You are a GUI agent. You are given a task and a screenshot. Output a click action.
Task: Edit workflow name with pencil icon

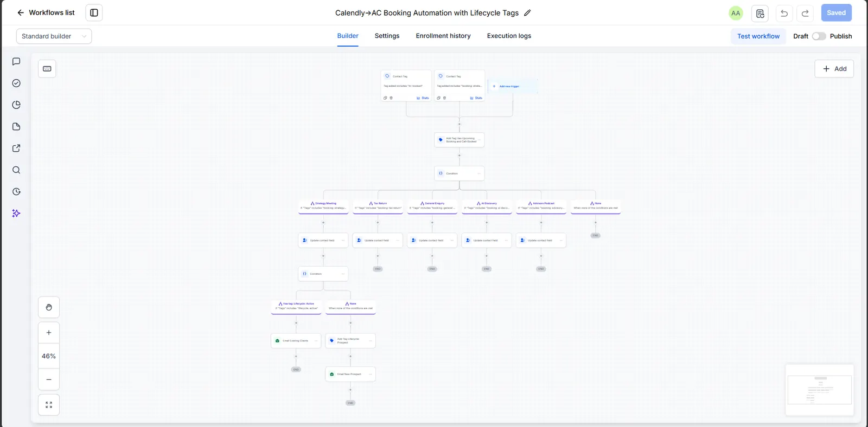tap(527, 12)
